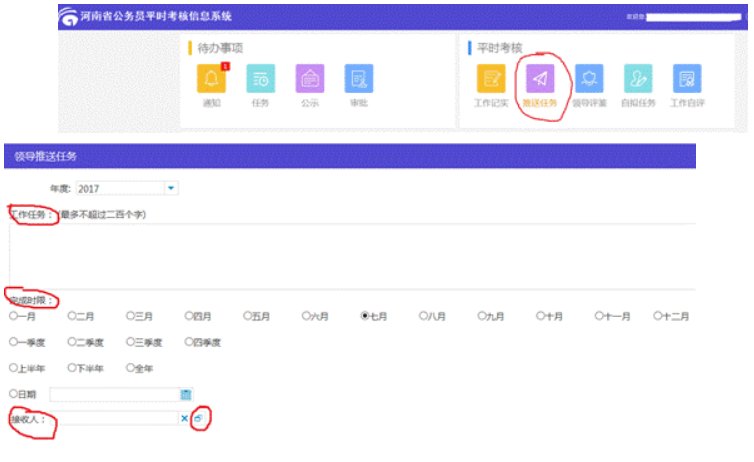Expand the 年度 2017 dropdown arrow
The height and width of the screenshot is (462, 754).
click(x=171, y=188)
